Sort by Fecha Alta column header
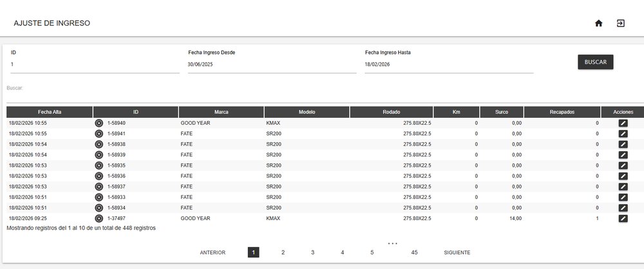 tap(50, 112)
